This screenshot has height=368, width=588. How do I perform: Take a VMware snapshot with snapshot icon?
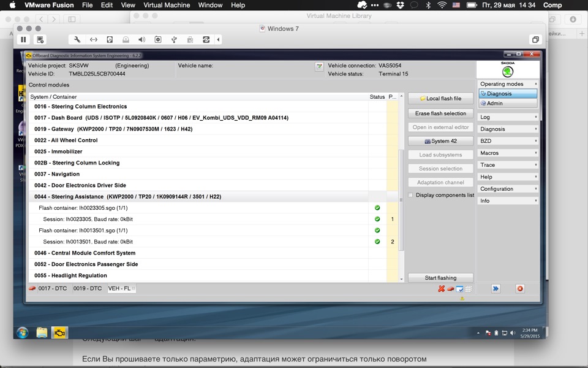point(40,39)
